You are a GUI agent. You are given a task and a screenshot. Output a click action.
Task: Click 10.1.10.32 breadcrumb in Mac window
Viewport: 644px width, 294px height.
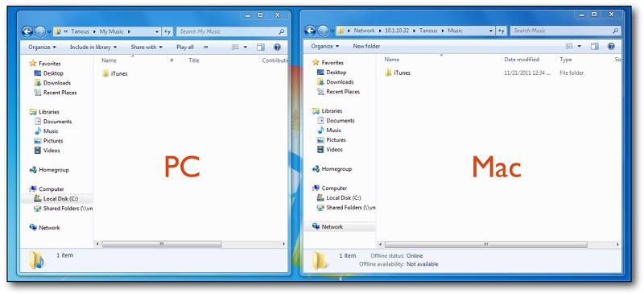click(398, 31)
